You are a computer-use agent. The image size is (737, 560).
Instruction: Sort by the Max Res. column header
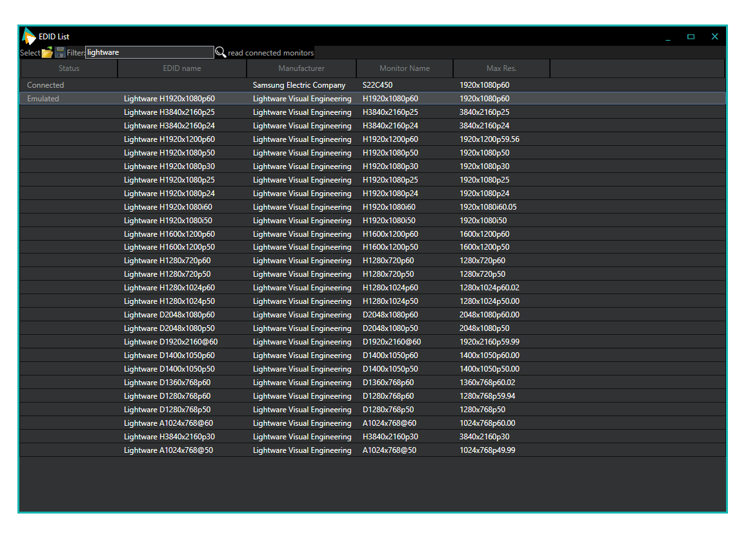click(x=501, y=68)
